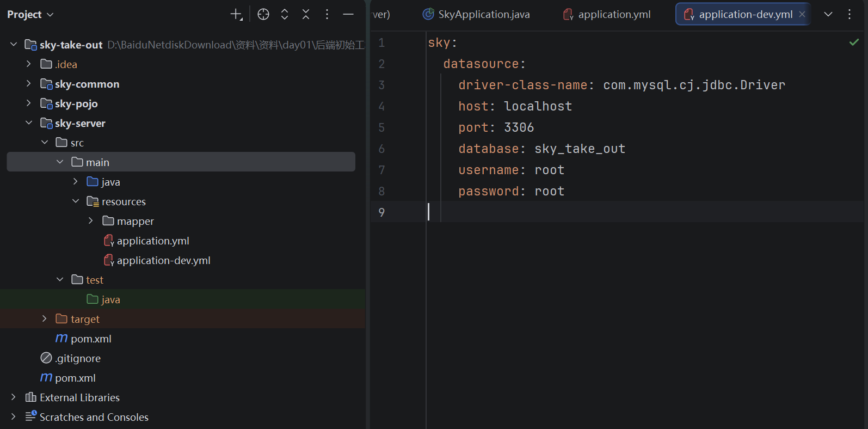Select root pom.xml file
This screenshot has height=429, width=868.
click(75, 378)
